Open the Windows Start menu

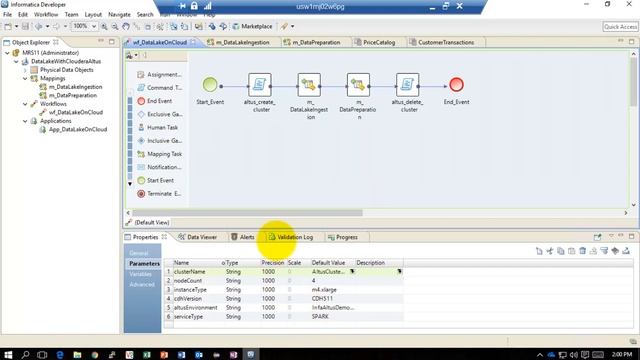(x=8, y=355)
